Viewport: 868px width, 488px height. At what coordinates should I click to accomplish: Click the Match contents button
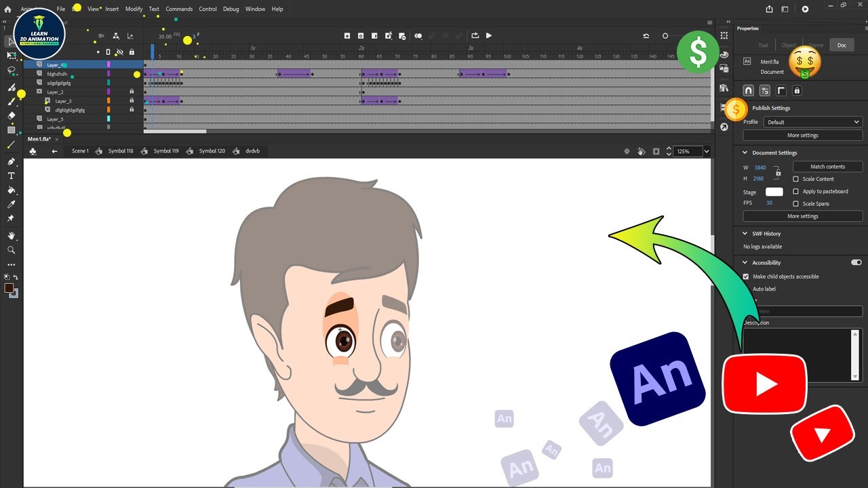827,167
